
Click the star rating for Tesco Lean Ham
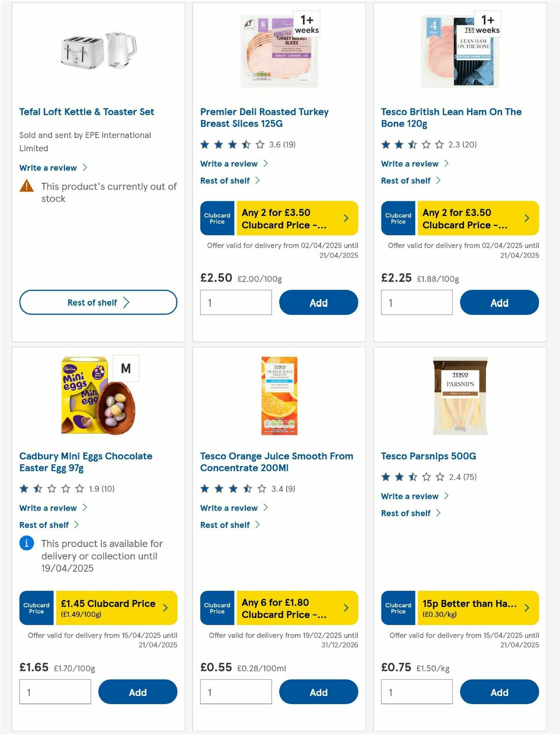tap(412, 145)
